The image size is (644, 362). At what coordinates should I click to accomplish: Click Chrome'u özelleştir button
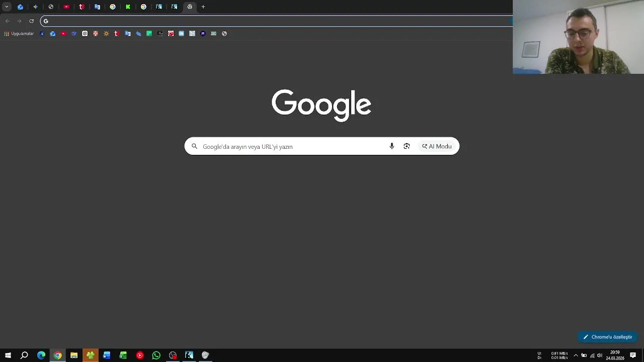[608, 337]
